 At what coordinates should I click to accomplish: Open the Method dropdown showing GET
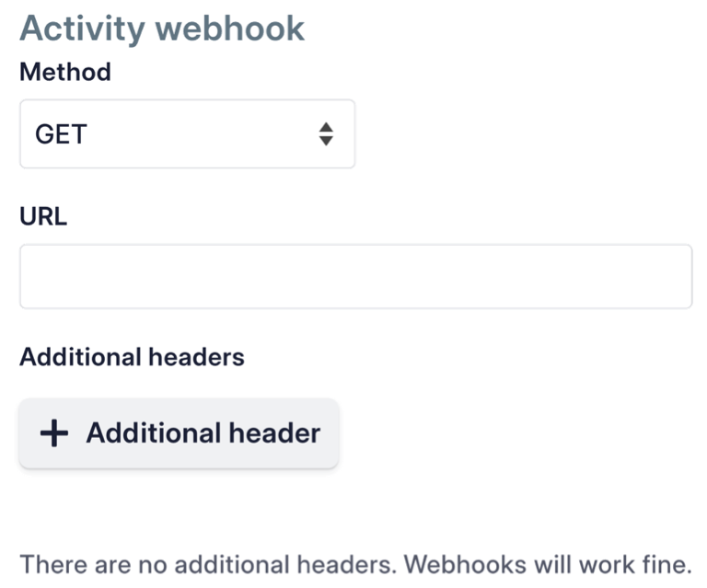[x=188, y=133]
